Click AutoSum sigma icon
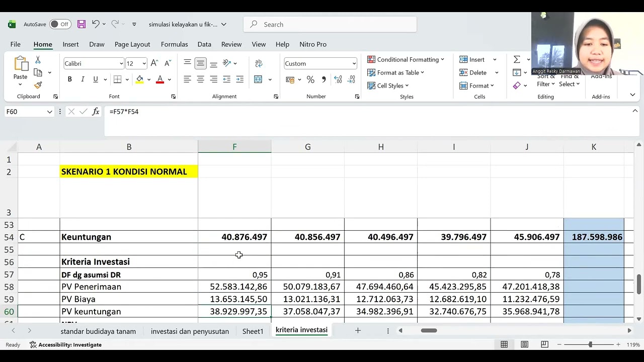This screenshot has height=362, width=644. tap(517, 59)
